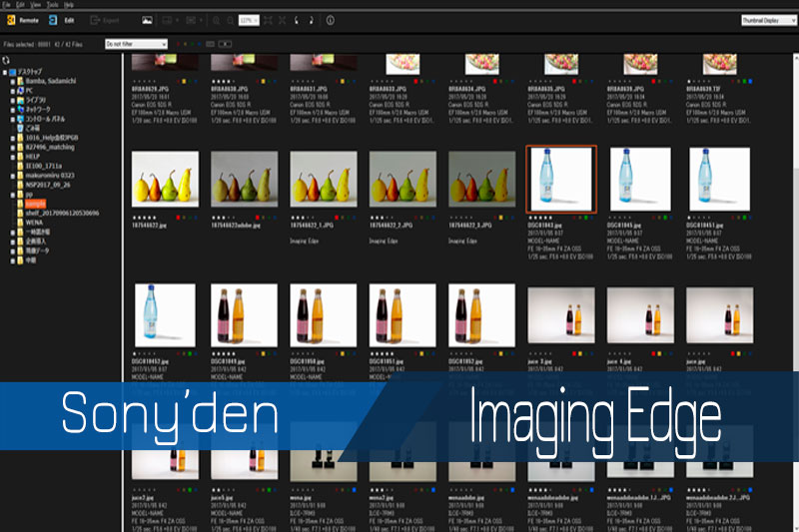Open the View menu
Screen dimensions: 799x532
36,5
